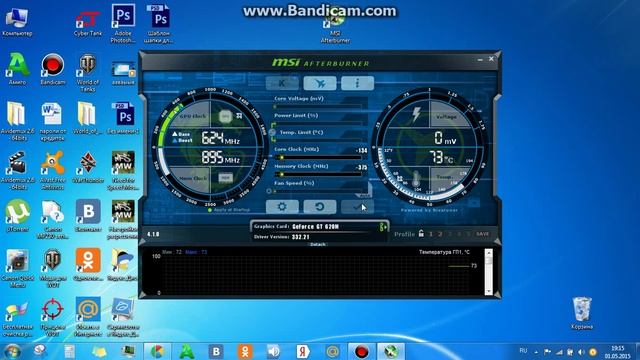Click the Kombustor K button in Afterburner
Image resolution: width=640 pixels, height=360 pixels.
click(282, 83)
